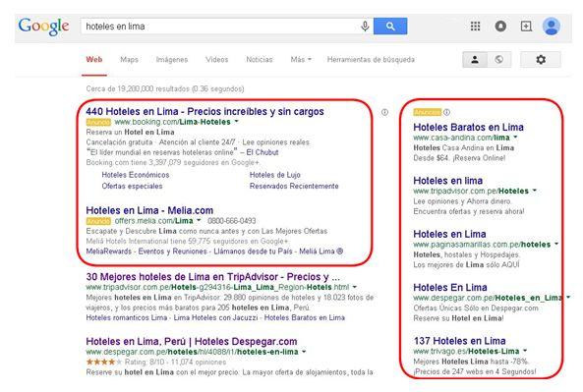Expand the Más dropdown menu
Viewport: 583px width, 392px height.
[301, 60]
